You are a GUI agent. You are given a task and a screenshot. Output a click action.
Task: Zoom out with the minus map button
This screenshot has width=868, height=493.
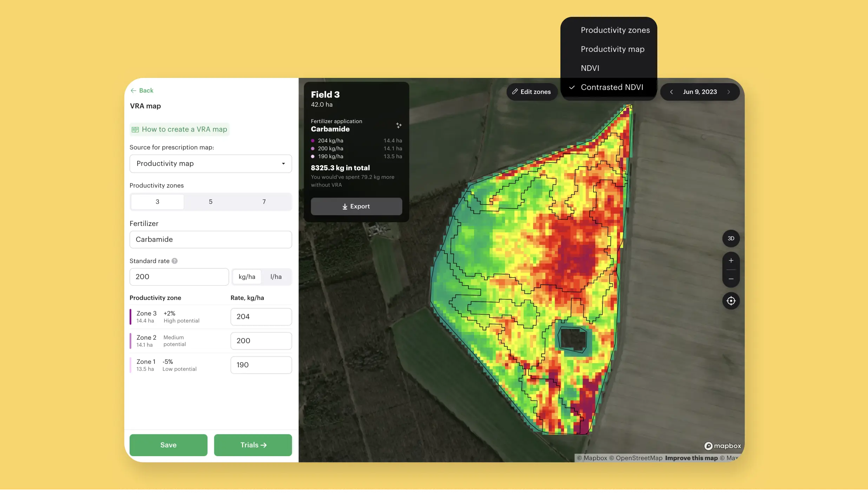731,279
